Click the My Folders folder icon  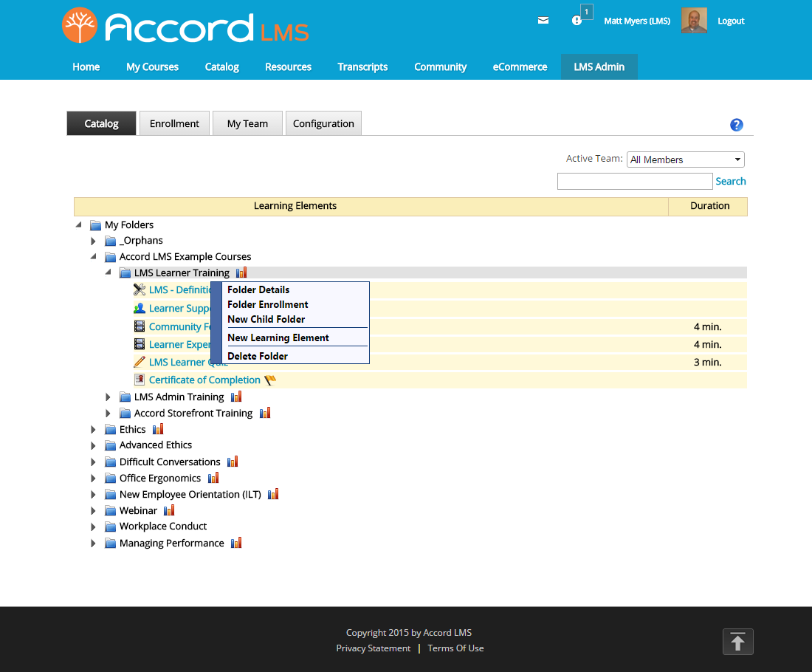95,225
